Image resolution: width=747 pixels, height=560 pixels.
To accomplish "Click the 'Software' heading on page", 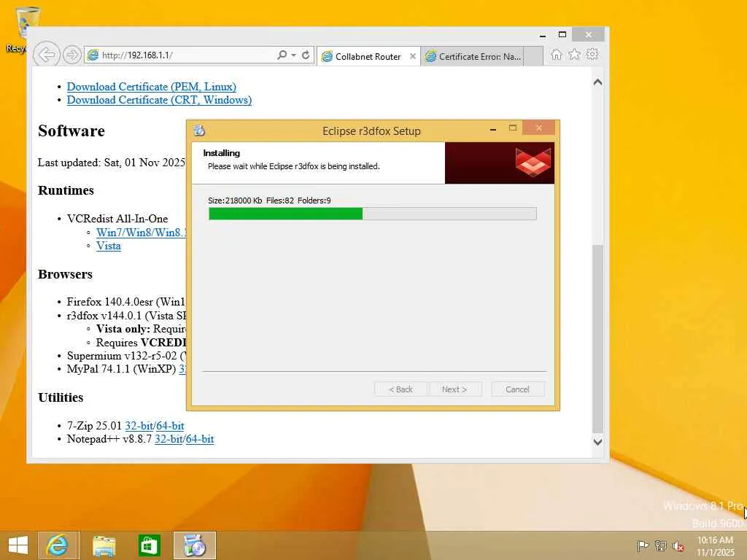I will (x=71, y=131).
